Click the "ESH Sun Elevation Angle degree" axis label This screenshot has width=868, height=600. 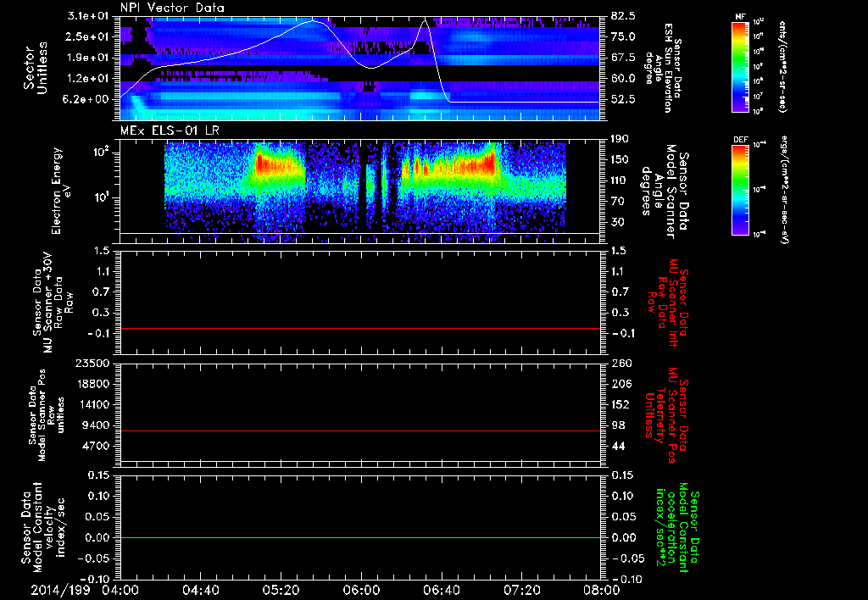(x=663, y=68)
